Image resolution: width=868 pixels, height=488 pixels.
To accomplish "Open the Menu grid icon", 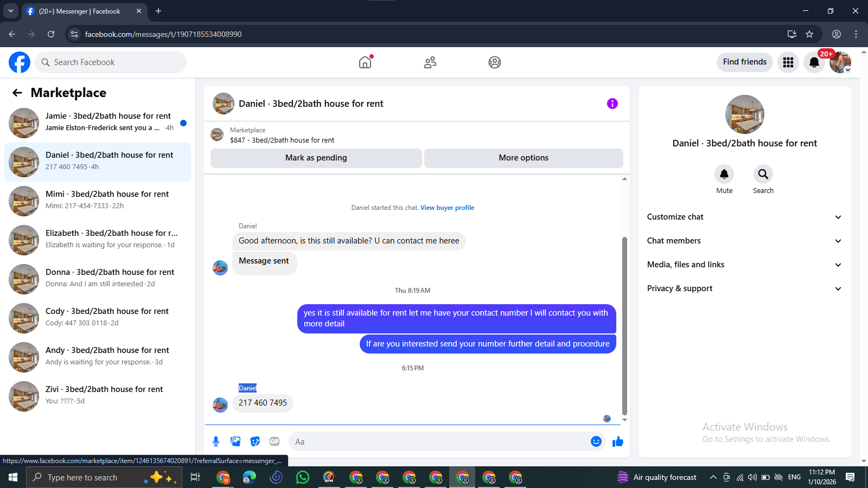I will click(788, 62).
